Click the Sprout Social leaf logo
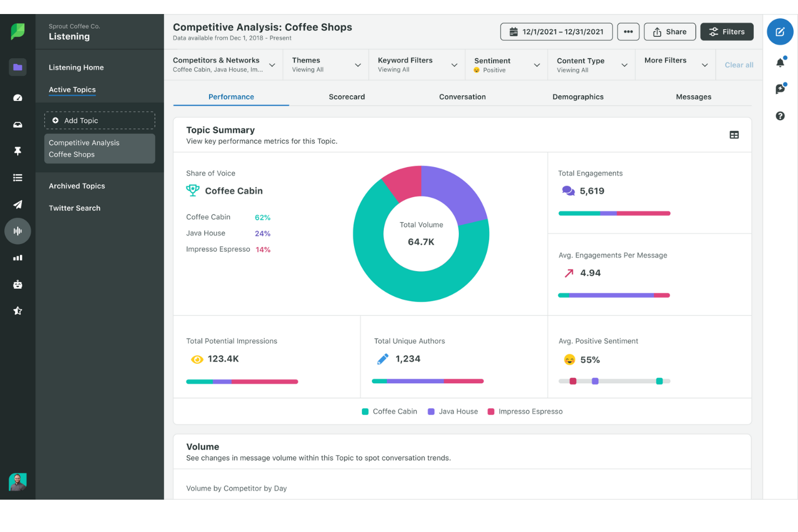The image size is (798, 532). click(18, 31)
